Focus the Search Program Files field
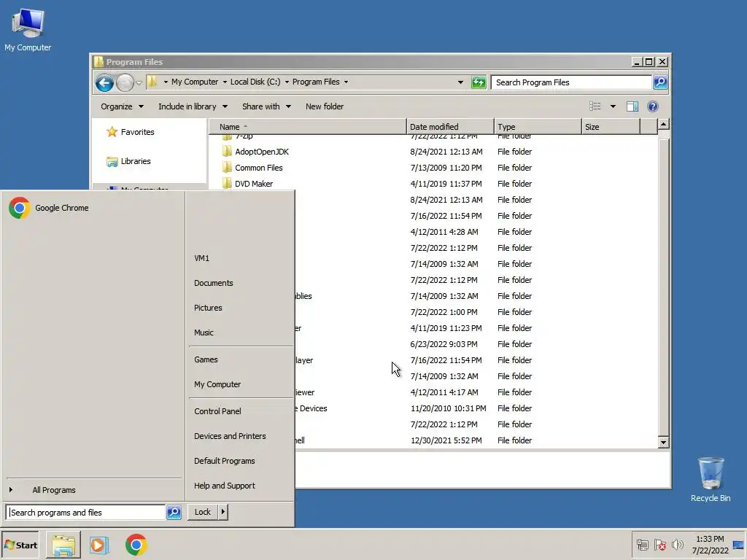The height and width of the screenshot is (560, 747). [571, 82]
